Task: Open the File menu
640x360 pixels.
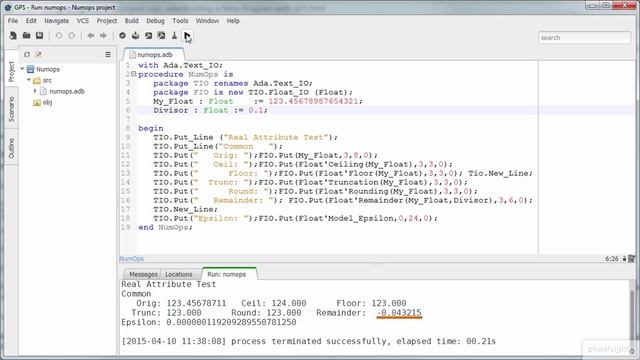Action: [x=13, y=21]
